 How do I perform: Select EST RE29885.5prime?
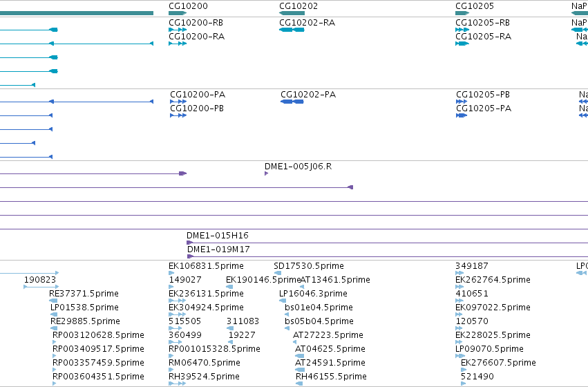(85, 321)
